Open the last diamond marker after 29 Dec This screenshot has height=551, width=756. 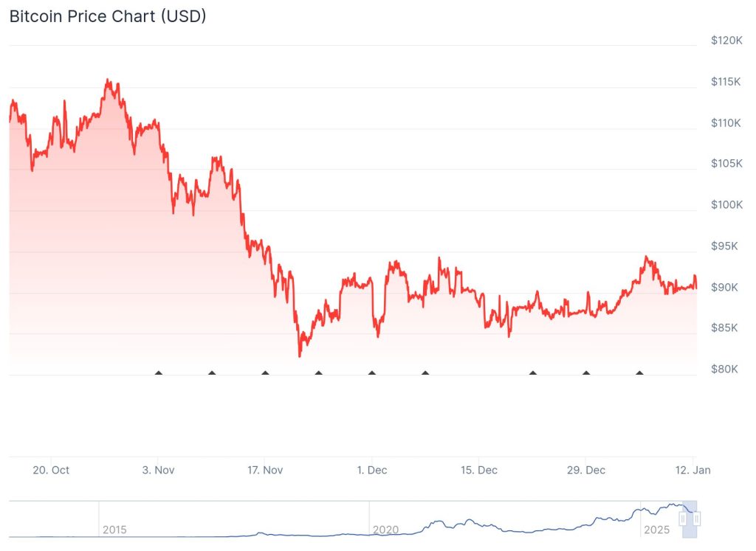pos(639,372)
